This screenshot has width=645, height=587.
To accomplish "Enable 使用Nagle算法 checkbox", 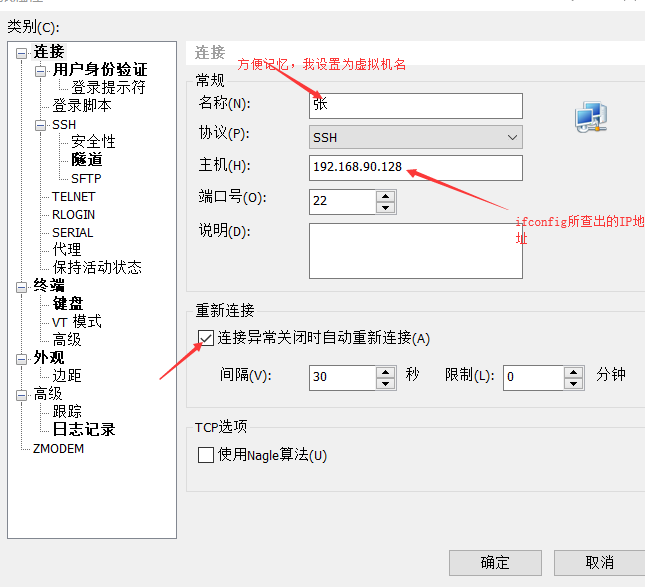I will 206,455.
